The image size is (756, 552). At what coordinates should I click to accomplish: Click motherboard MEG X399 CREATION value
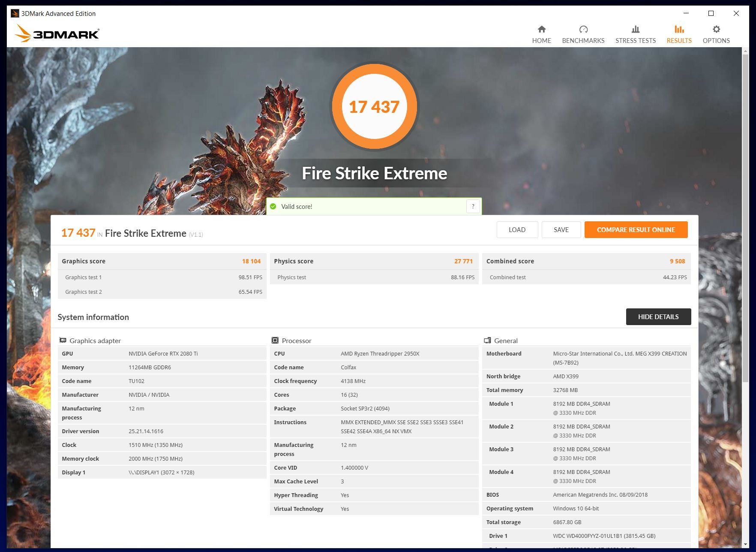(620, 358)
